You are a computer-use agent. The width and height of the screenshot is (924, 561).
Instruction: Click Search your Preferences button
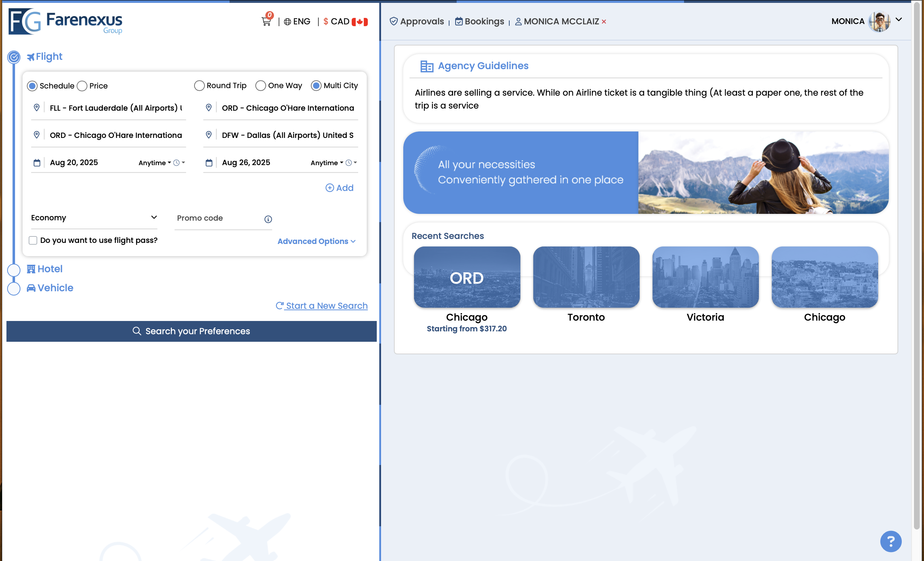pos(192,331)
